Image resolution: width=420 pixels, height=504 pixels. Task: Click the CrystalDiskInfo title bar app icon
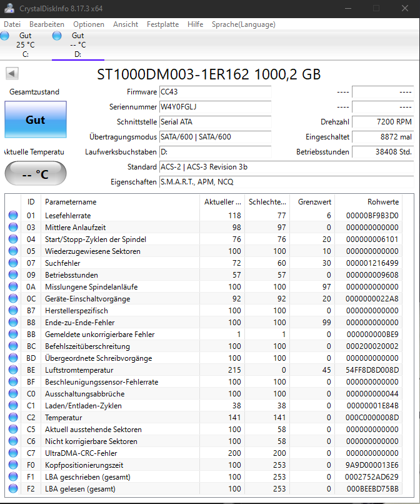(9, 8)
